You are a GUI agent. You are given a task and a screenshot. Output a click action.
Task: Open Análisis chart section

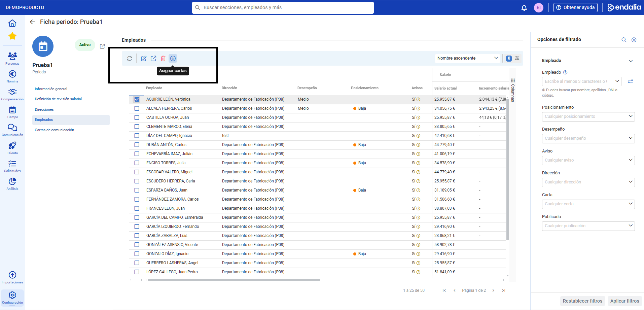[12, 184]
